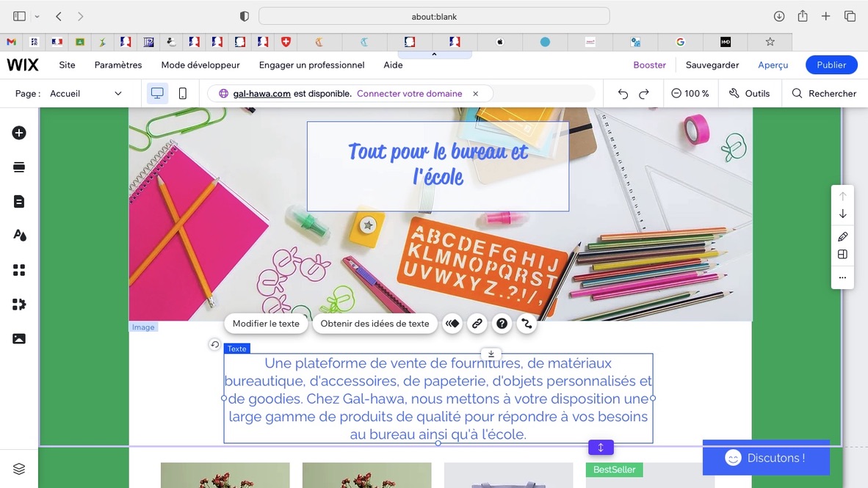Image resolution: width=868 pixels, height=488 pixels.
Task: Dismiss the domain available banner
Action: click(476, 93)
